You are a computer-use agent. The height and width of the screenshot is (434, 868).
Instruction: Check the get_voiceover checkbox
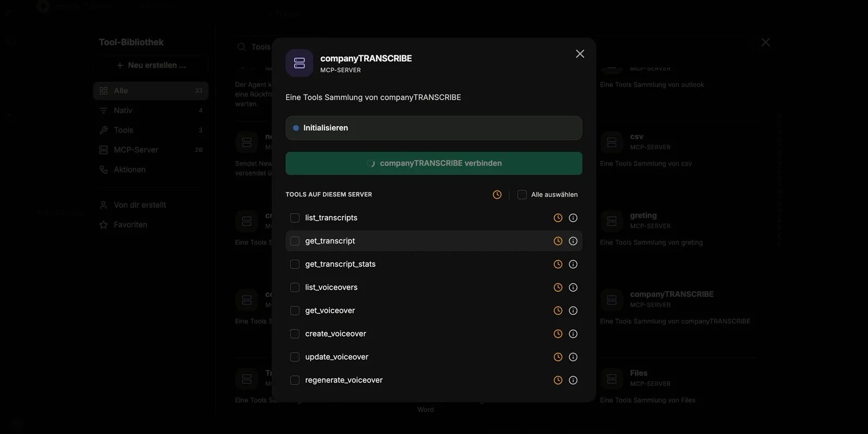pos(295,310)
